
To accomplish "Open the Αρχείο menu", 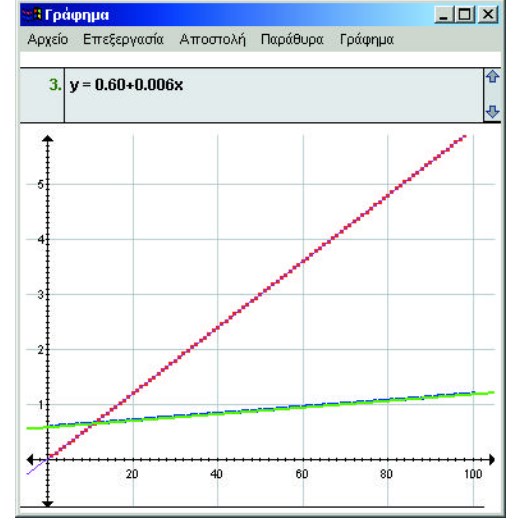I will click(48, 39).
